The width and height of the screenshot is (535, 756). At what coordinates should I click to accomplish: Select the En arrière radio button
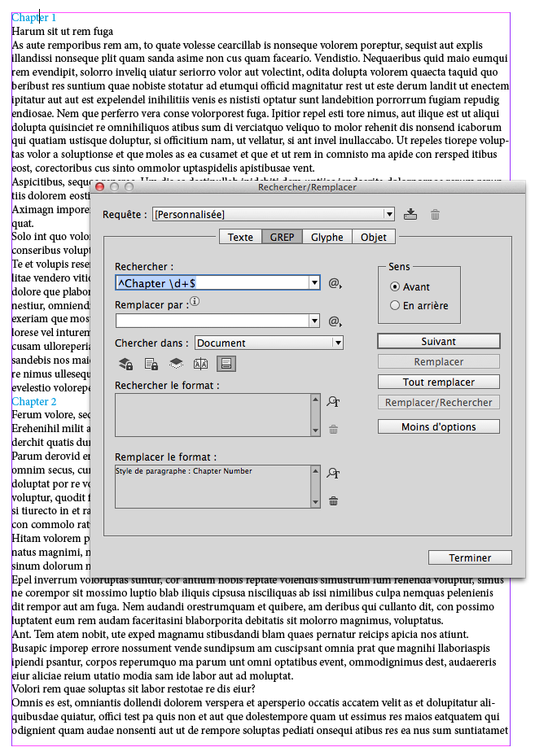pyautogui.click(x=395, y=305)
